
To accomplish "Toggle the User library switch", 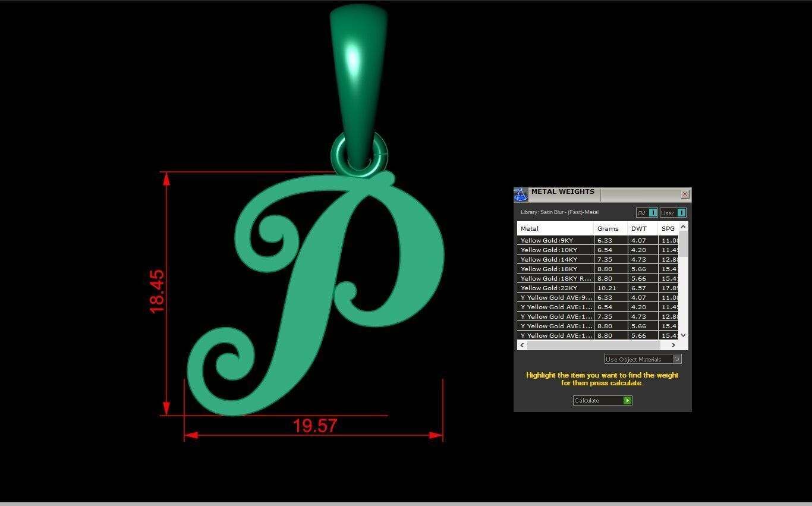I will pos(673,213).
